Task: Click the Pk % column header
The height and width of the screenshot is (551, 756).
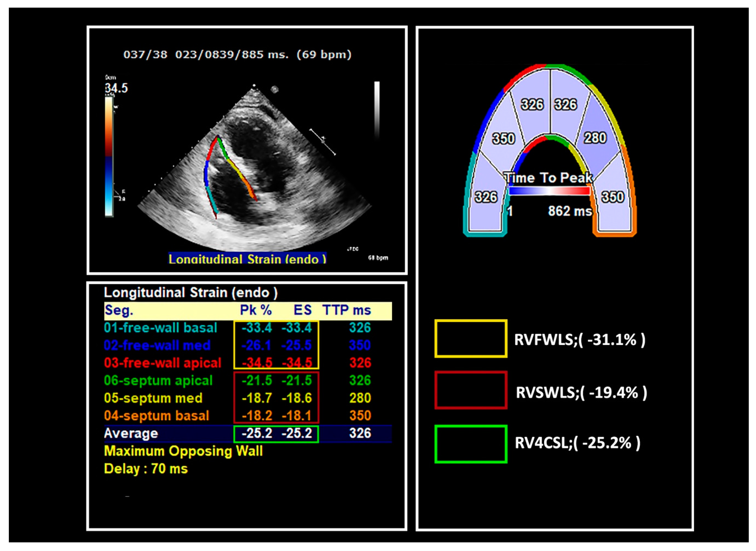Action: tap(256, 310)
